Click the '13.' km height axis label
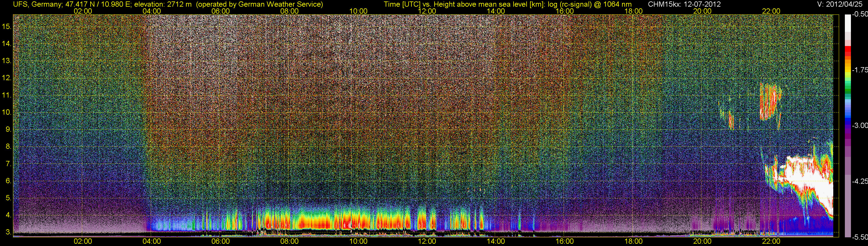 (x=6, y=61)
